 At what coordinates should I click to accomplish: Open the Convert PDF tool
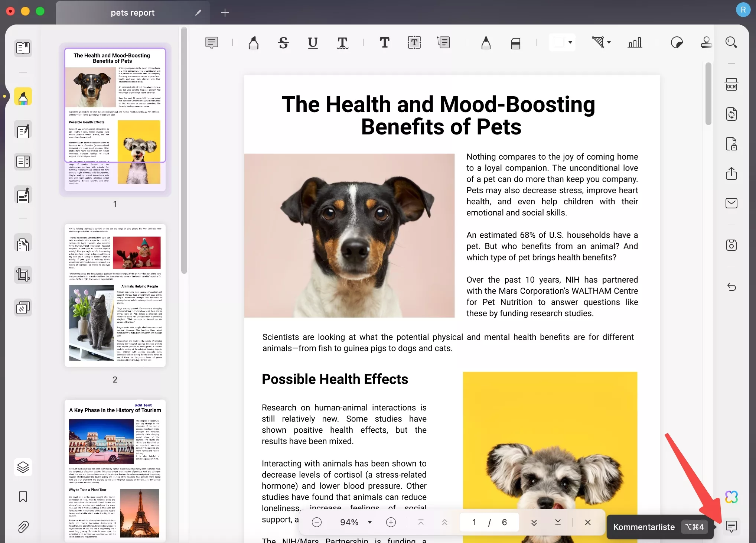pyautogui.click(x=731, y=114)
